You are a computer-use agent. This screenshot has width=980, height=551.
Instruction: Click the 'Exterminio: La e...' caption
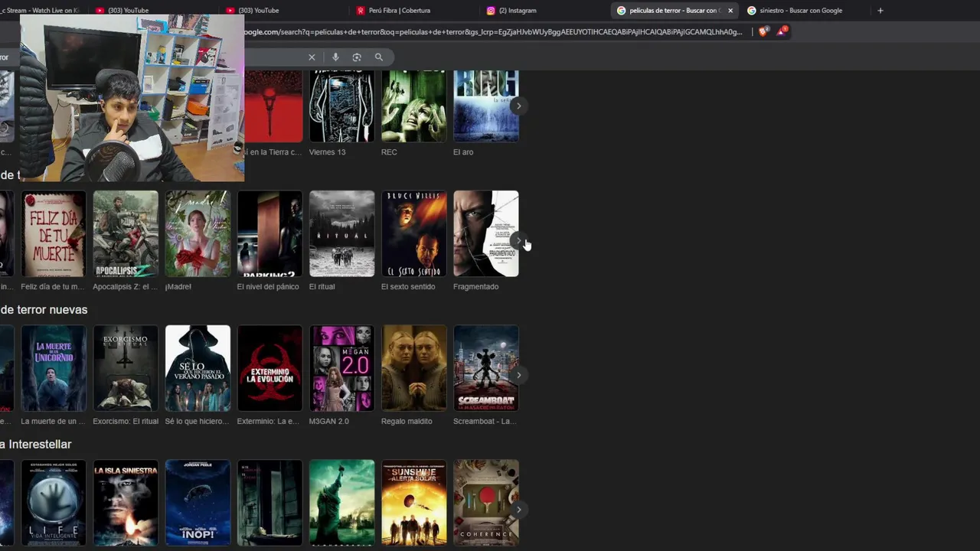[x=268, y=422]
